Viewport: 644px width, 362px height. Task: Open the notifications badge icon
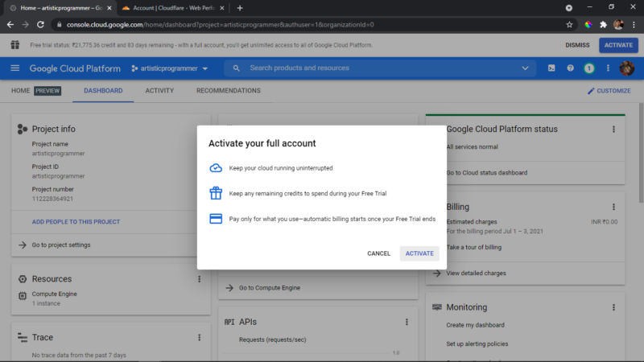click(589, 68)
